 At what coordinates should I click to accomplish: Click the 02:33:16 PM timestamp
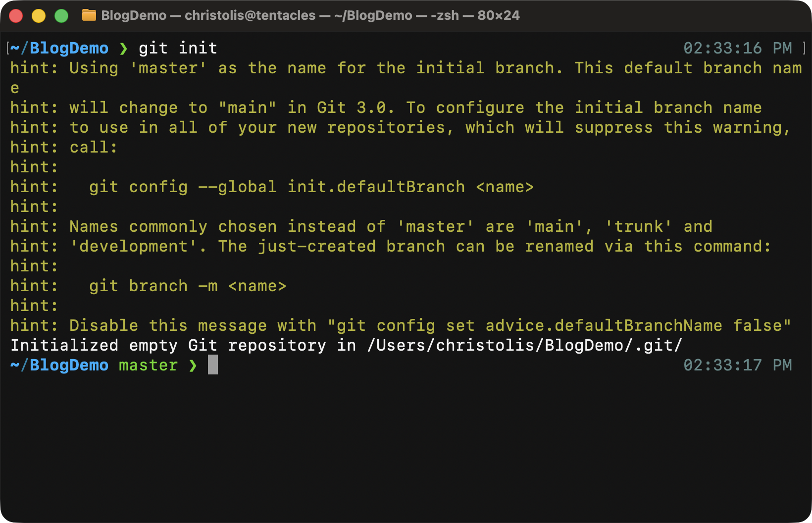737,48
